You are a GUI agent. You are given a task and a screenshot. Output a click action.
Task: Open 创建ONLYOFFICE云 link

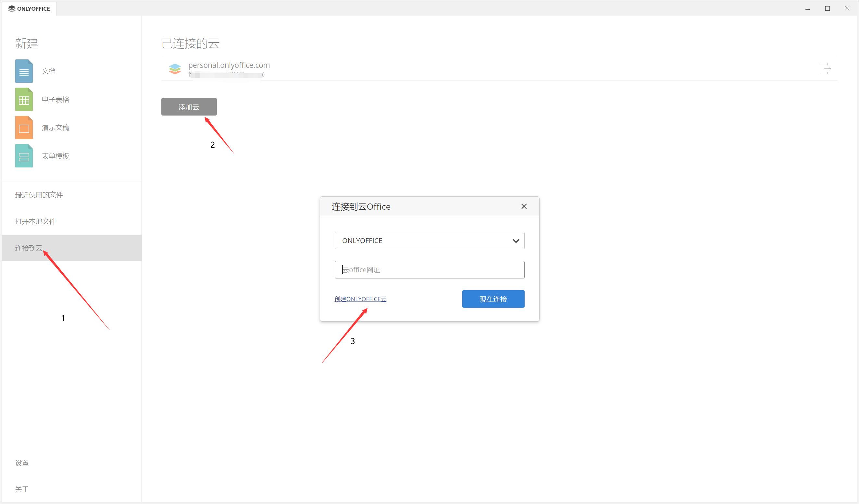tap(360, 299)
